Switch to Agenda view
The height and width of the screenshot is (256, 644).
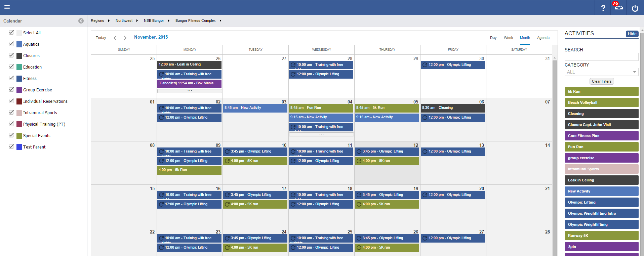[543, 38]
